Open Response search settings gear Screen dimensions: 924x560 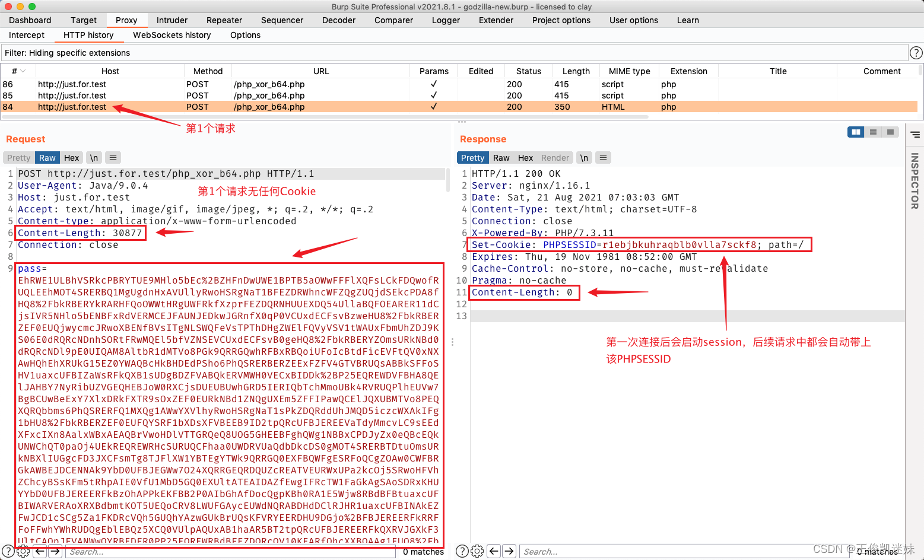click(x=477, y=552)
